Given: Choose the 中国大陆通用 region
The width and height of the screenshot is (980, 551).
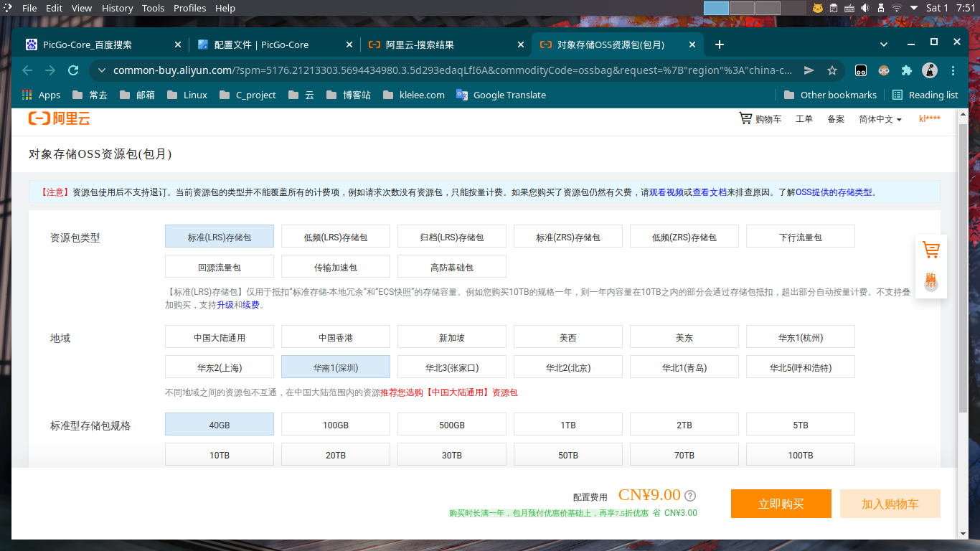Looking at the screenshot, I should (x=220, y=337).
